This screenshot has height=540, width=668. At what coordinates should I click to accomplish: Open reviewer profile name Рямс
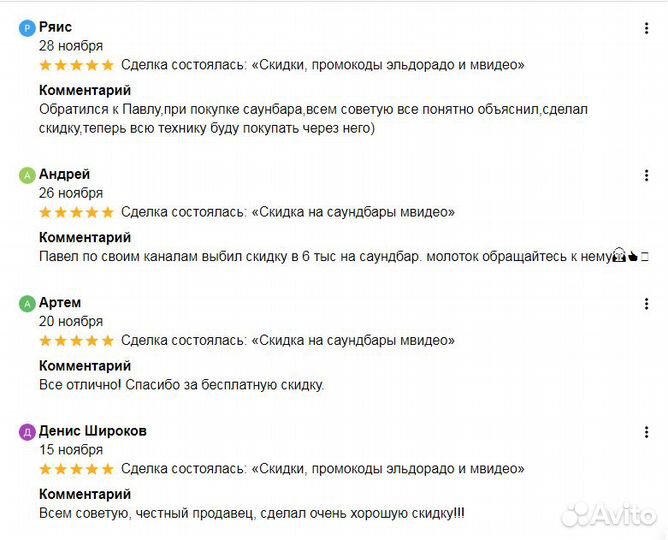point(55,27)
